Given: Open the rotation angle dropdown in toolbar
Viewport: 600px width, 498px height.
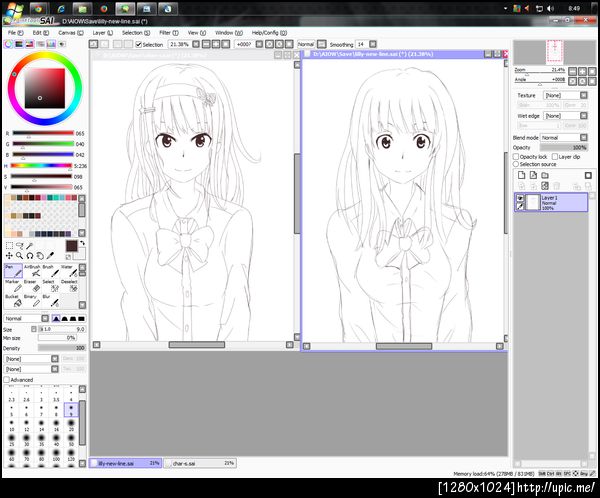Looking at the screenshot, I should 259,44.
